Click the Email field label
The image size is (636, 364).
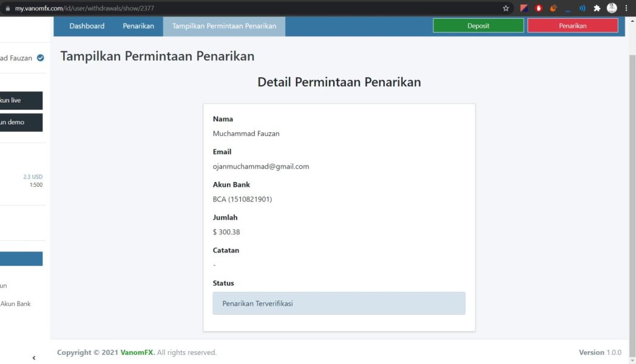222,152
